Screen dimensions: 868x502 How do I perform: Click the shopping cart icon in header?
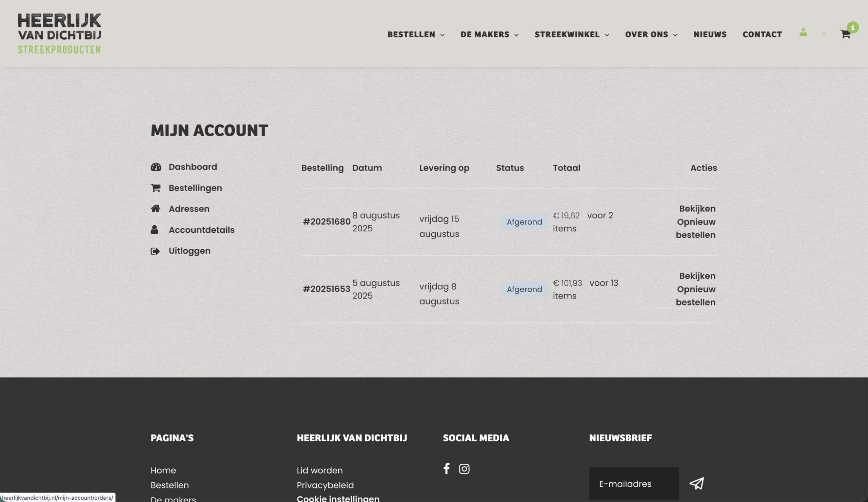pos(845,34)
